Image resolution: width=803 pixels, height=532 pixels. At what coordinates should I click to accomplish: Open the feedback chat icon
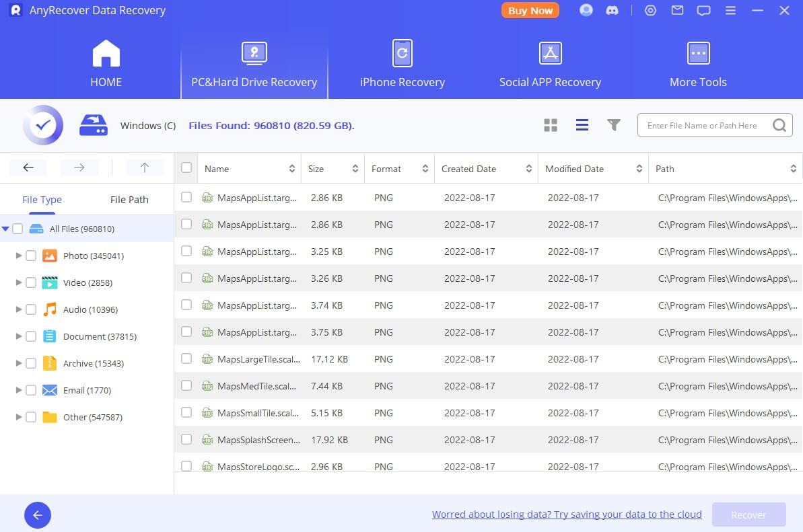703,11
